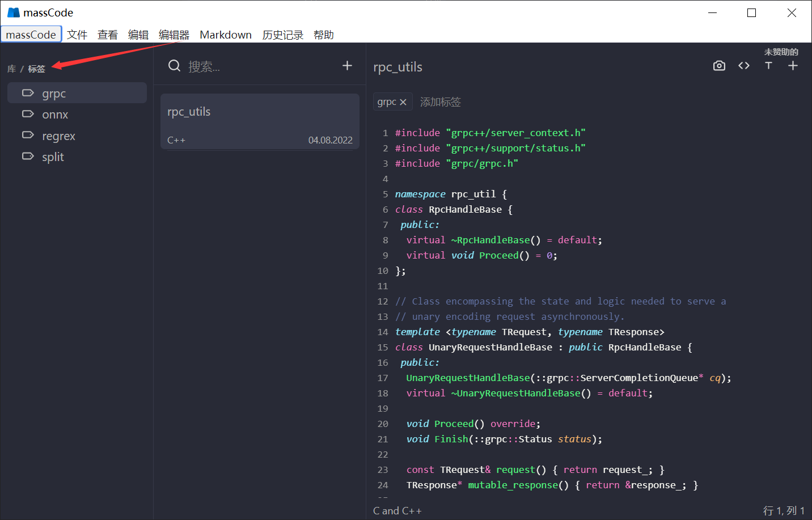The image size is (812, 520).
Task: Open the 编辑器 menu
Action: pos(174,35)
